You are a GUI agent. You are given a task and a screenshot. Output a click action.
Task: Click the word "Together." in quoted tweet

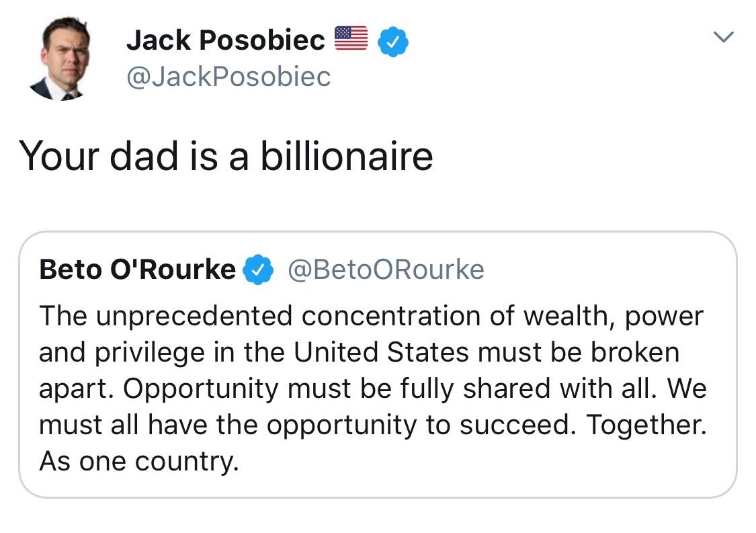[x=646, y=425]
